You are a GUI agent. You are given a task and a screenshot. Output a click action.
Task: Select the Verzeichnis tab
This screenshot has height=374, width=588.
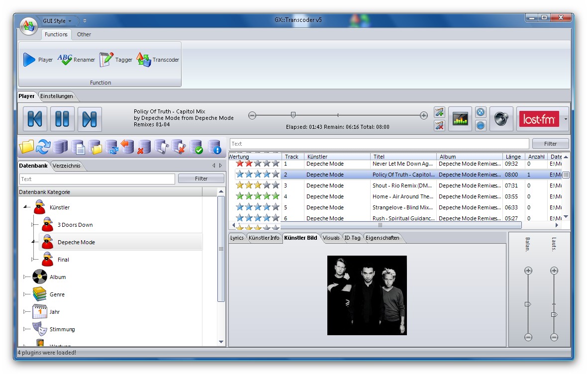coord(66,166)
